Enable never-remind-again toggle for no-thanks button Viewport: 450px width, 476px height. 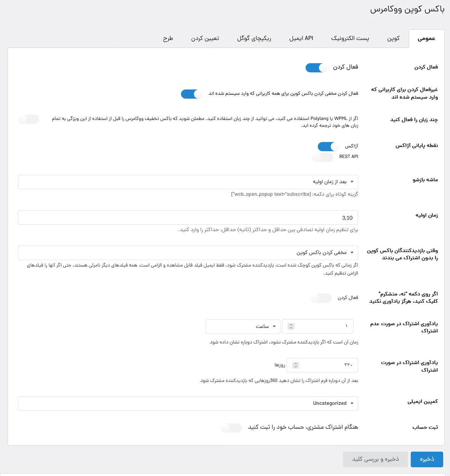pyautogui.click(x=321, y=298)
